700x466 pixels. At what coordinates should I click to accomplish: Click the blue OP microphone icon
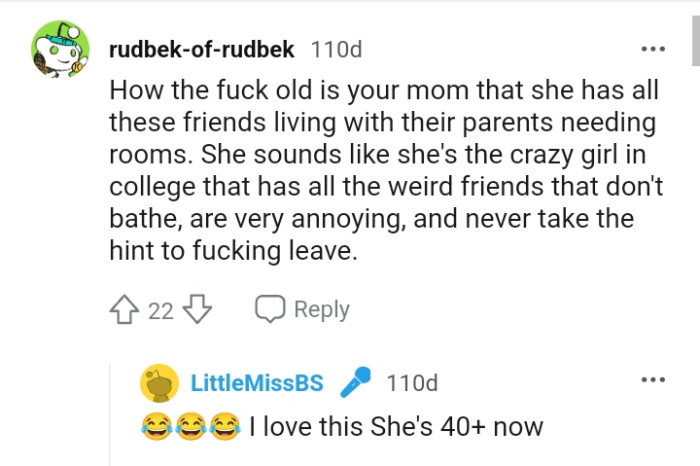[x=354, y=382]
